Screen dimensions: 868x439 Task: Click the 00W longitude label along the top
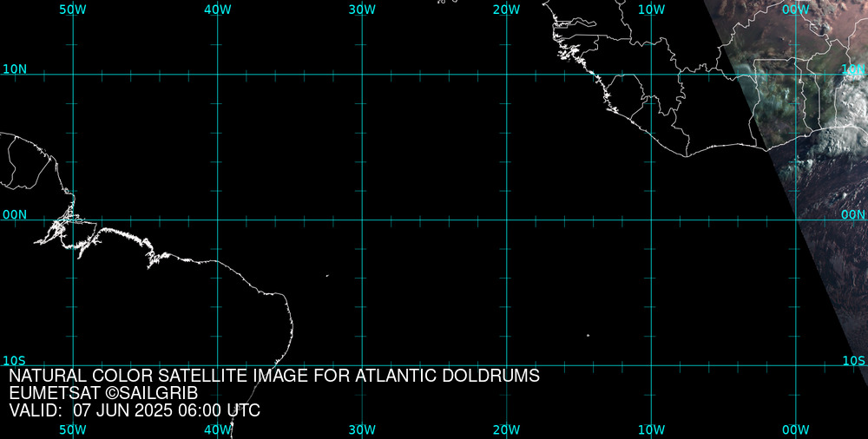click(796, 10)
